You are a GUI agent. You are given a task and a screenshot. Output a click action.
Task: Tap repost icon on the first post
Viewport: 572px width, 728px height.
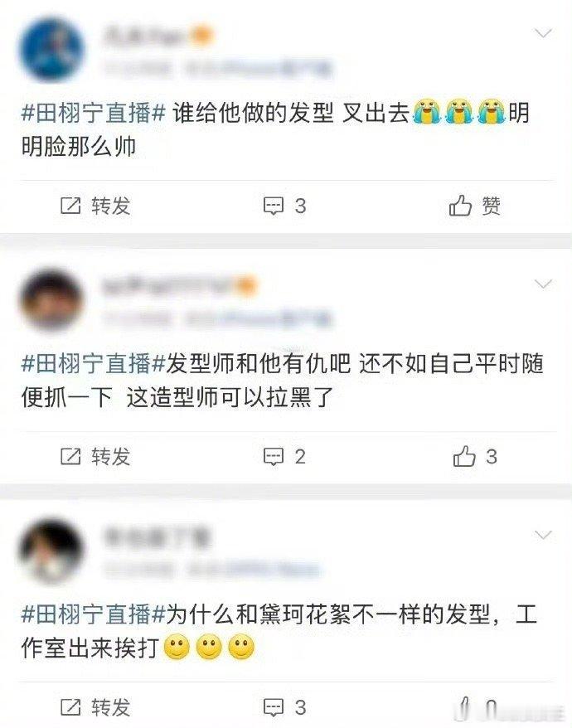70,205
